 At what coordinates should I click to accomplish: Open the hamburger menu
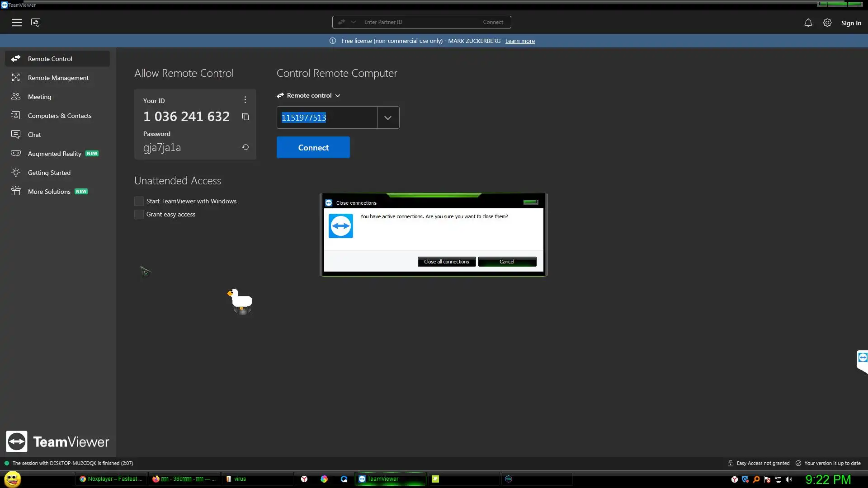[x=17, y=23]
